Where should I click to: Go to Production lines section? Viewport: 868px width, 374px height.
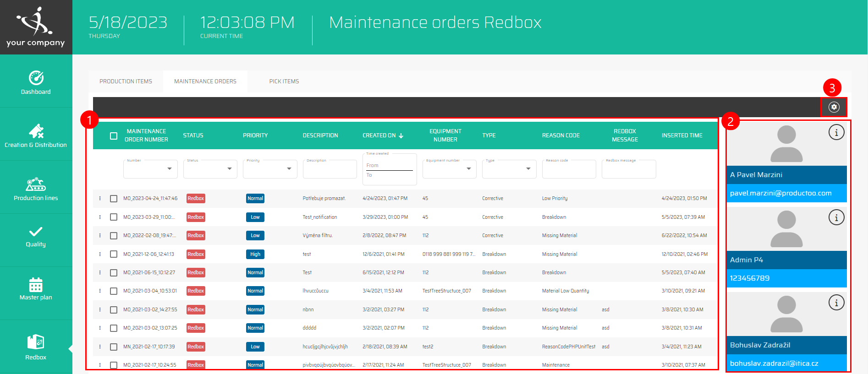click(x=36, y=189)
